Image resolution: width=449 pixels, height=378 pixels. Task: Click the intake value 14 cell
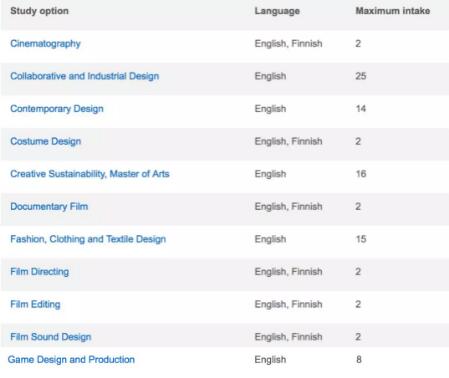click(x=361, y=109)
